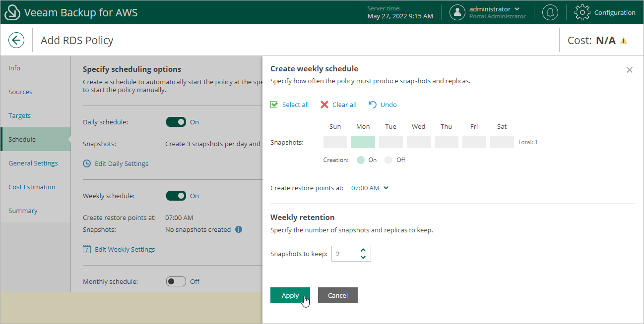
Task: Open the administrator account dropdown
Action: pos(517,9)
